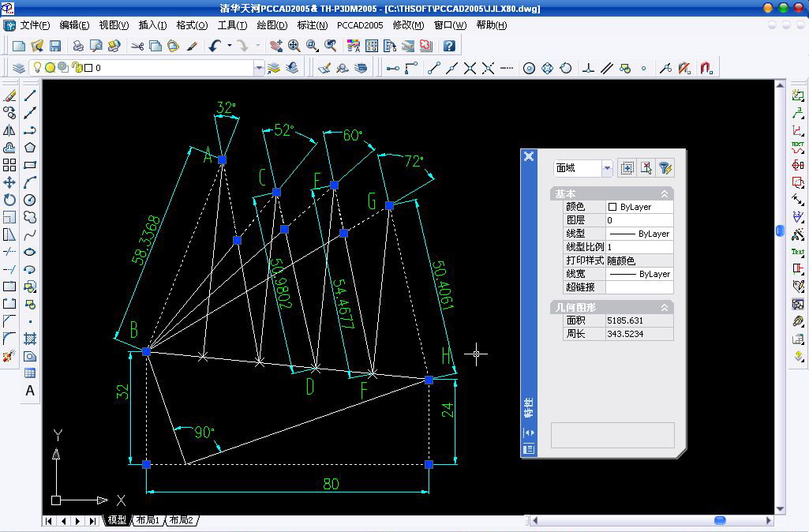This screenshot has height=532, width=809.
Task: Open the 编辑(E) menu
Action: 74,25
